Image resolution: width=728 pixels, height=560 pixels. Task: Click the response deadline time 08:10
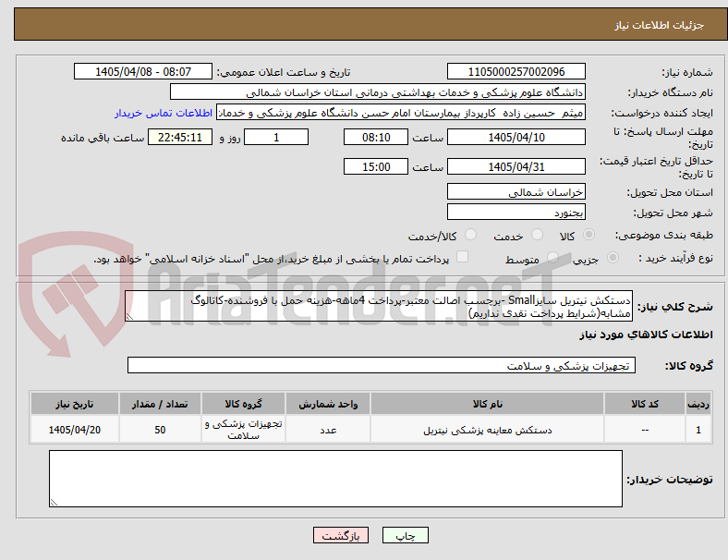point(376,138)
